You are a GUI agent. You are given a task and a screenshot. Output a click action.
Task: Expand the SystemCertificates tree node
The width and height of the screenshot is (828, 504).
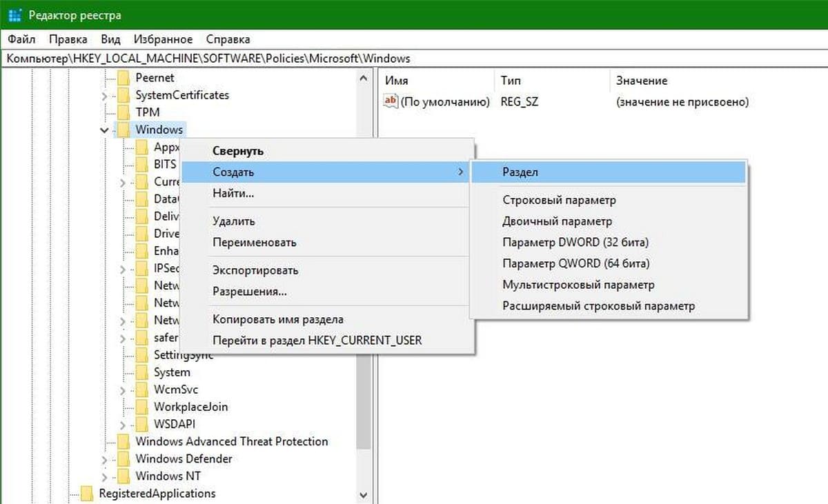coord(104,95)
